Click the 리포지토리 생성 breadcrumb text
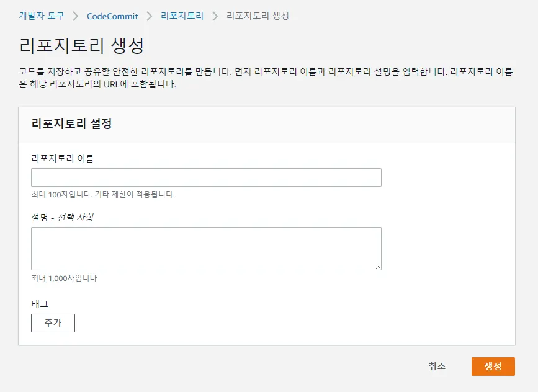 (258, 16)
